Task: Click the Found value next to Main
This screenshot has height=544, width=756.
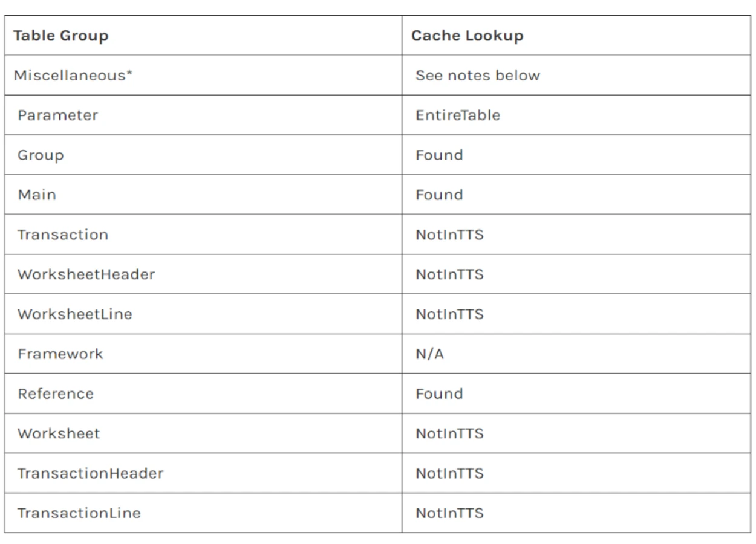Action: point(438,195)
